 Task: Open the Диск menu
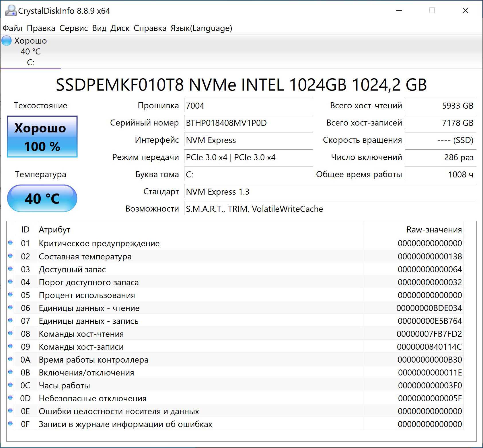click(x=120, y=28)
